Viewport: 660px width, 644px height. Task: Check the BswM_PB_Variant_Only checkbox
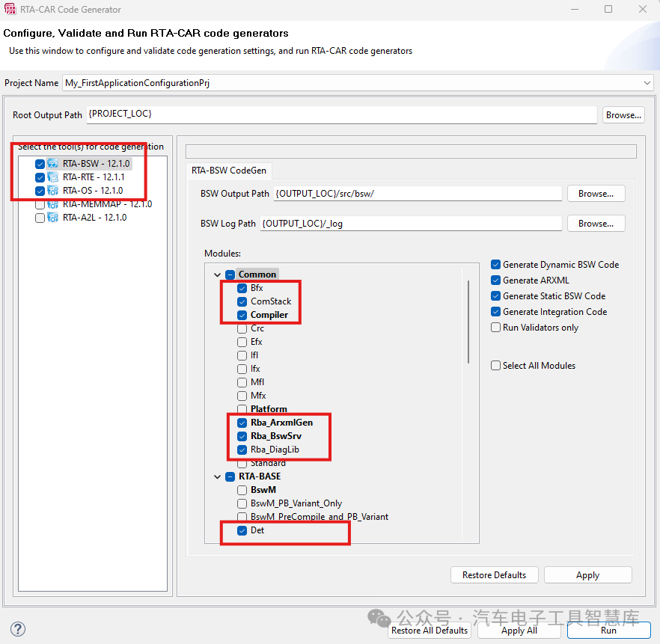click(242, 503)
